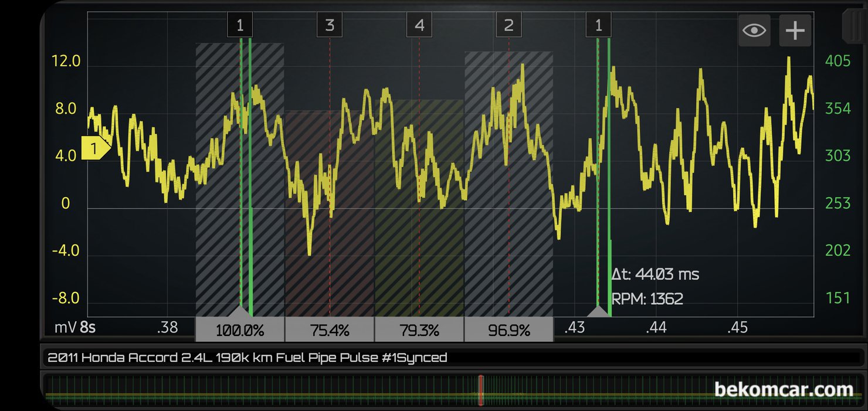The width and height of the screenshot is (868, 411).
Task: Select the cylinder 2 marker box
Action: (x=508, y=25)
